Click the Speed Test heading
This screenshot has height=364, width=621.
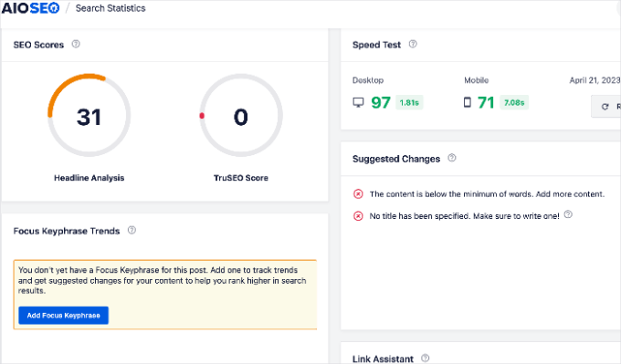[x=376, y=45]
